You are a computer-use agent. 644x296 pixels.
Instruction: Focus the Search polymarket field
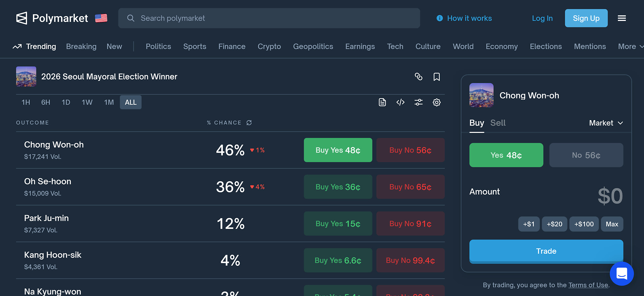(x=268, y=18)
